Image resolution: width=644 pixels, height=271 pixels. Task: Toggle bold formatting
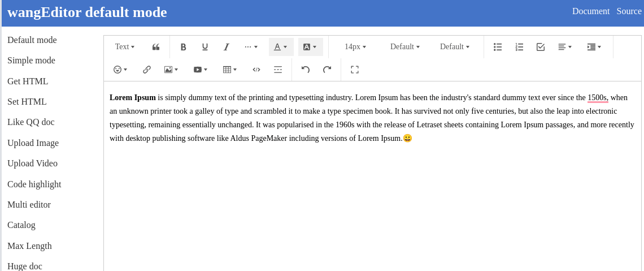coord(183,47)
